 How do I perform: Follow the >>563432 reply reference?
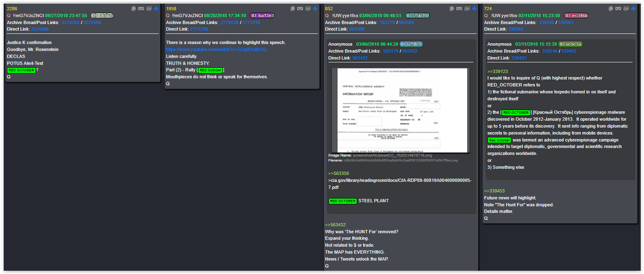point(335,225)
